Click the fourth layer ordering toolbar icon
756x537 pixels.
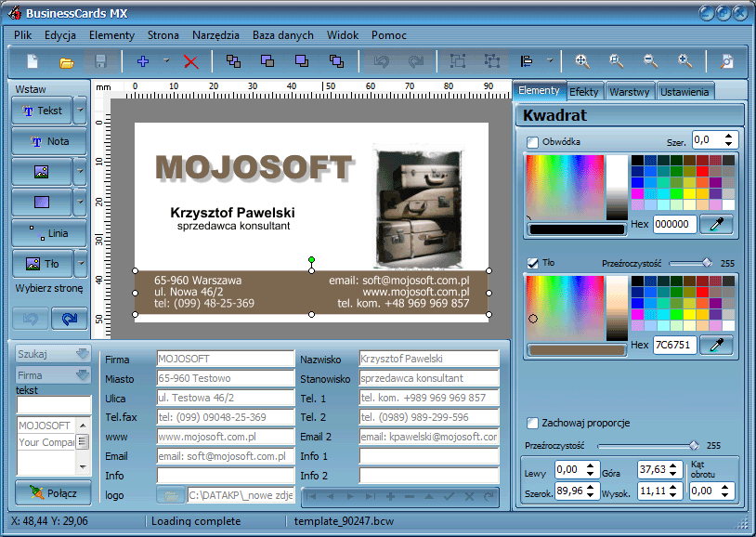click(x=336, y=61)
